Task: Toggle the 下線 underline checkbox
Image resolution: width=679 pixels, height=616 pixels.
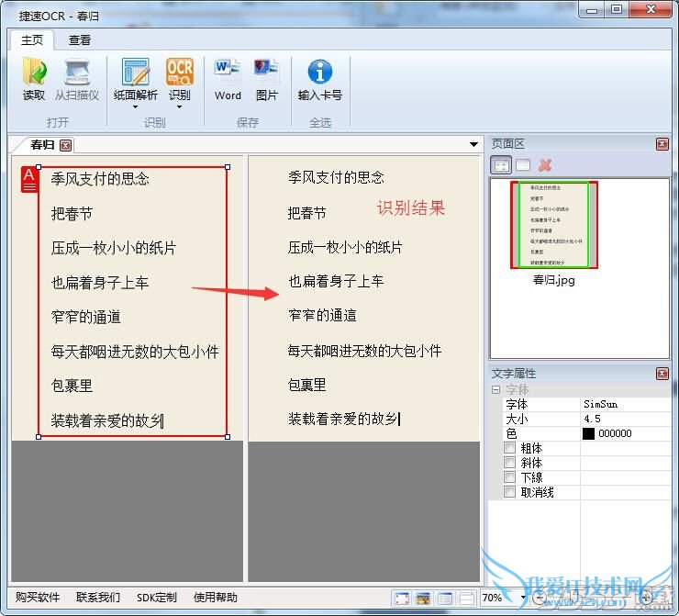Action: [509, 477]
